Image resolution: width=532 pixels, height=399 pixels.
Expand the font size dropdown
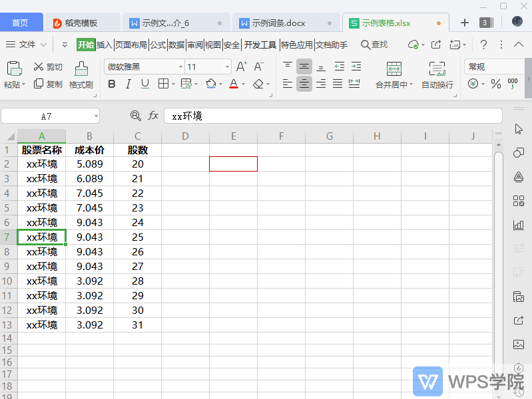coord(227,67)
